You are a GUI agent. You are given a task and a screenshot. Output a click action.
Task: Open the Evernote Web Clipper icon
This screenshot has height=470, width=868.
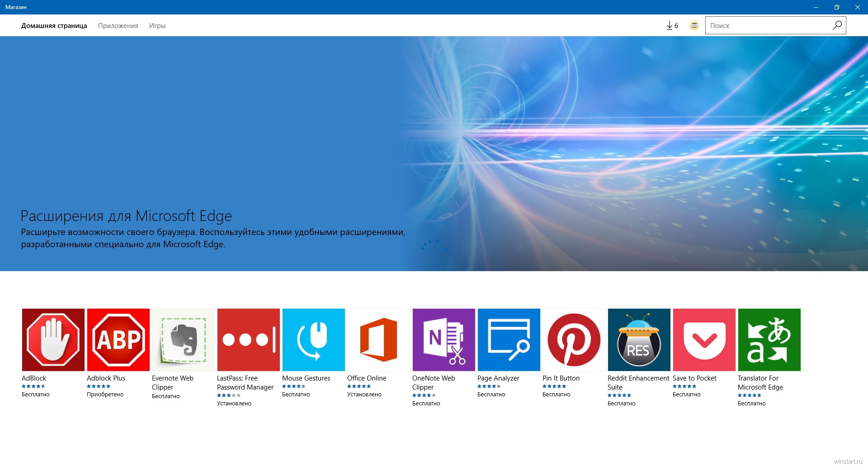click(x=183, y=340)
